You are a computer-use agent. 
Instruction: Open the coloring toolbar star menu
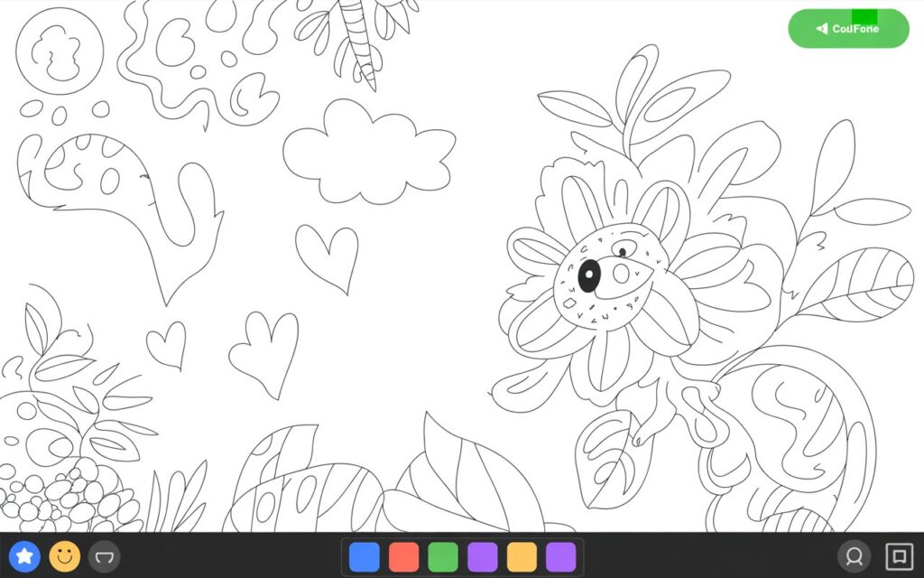pos(24,556)
